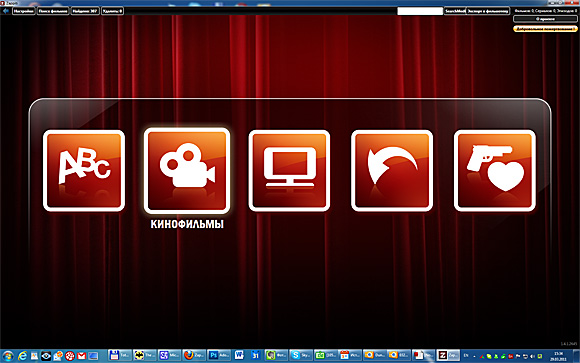Open the TV monitor category tile
Image resolution: width=580 pixels, height=363 pixels.
[x=289, y=171]
